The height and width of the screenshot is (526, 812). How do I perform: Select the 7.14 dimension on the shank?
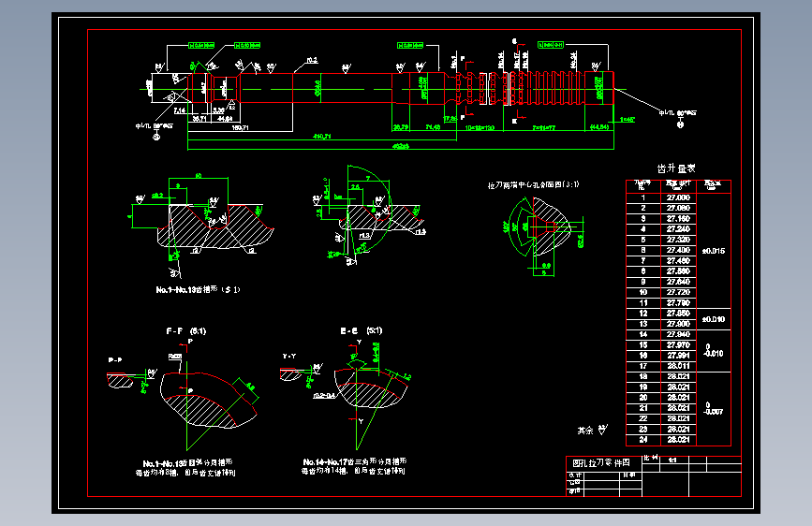180,110
